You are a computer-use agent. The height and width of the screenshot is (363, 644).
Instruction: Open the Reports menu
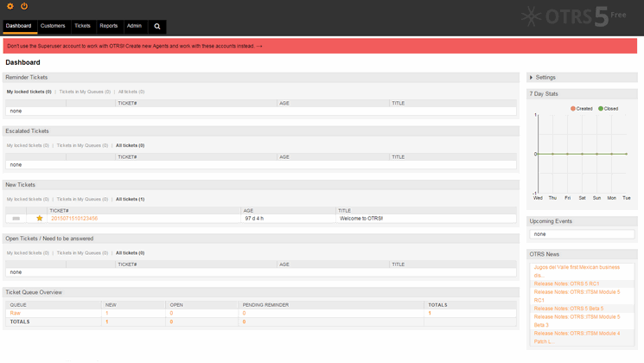point(108,26)
